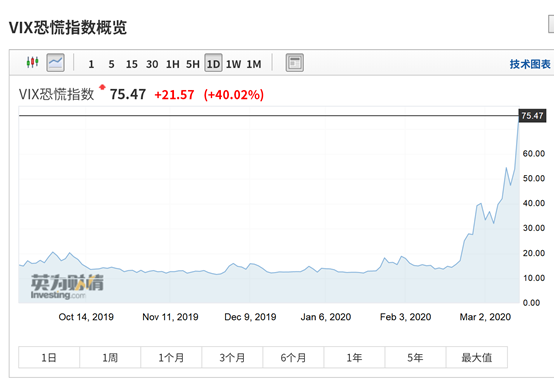Screen dimensions: 554x379
Task: Click the Oct 14, 2019 axis date
Action: [86, 317]
